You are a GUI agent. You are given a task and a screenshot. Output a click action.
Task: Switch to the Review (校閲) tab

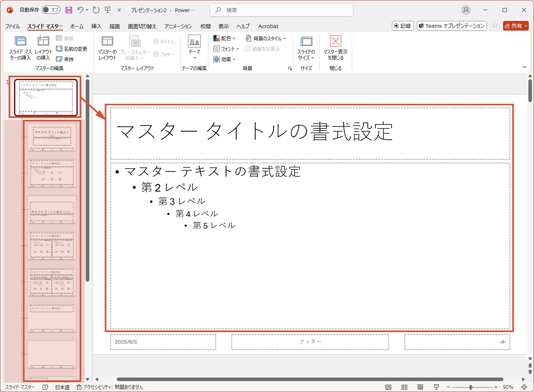(206, 26)
